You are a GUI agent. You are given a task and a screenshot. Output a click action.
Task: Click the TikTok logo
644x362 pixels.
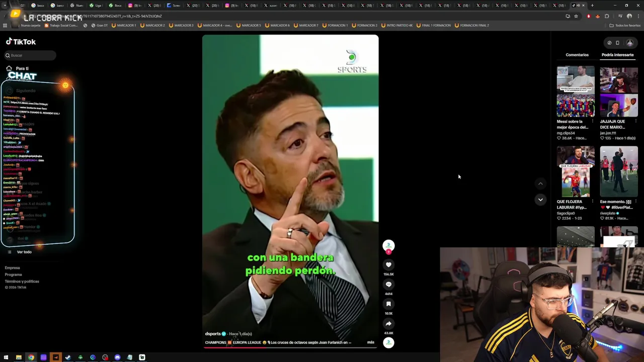21,42
